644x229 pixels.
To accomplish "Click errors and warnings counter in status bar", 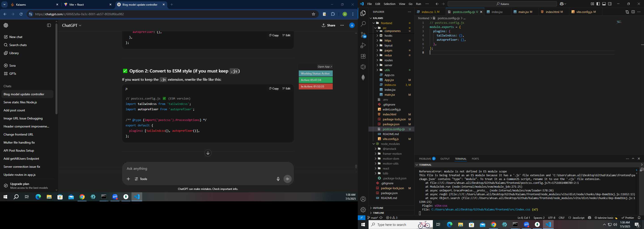I will [392, 218].
